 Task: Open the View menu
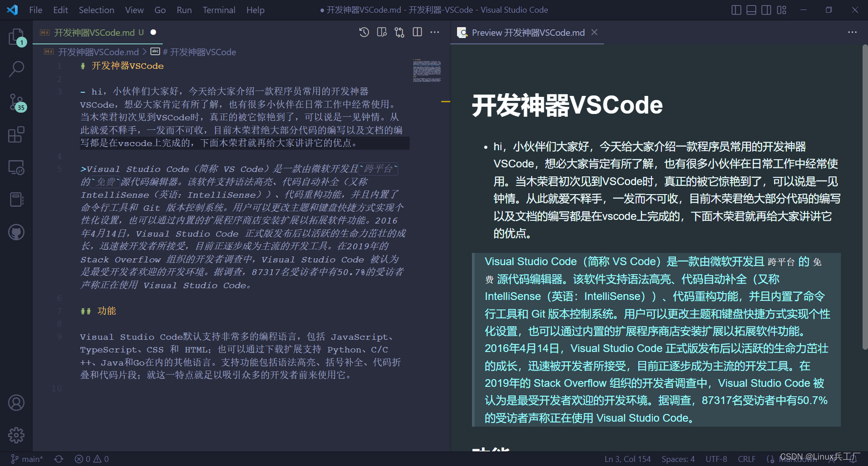[134, 10]
